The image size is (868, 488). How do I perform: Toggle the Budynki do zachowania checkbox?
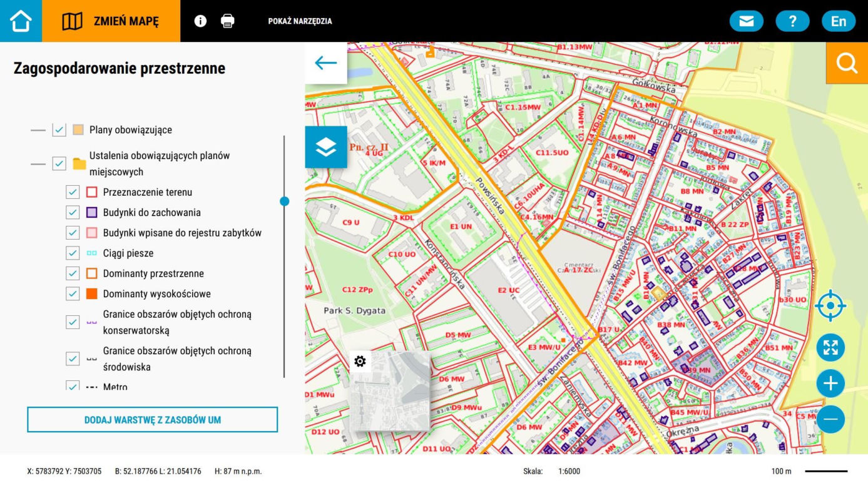pyautogui.click(x=73, y=212)
